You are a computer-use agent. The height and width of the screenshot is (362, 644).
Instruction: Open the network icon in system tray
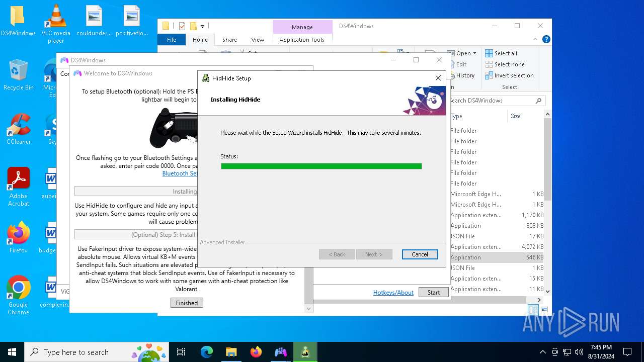coord(567,352)
